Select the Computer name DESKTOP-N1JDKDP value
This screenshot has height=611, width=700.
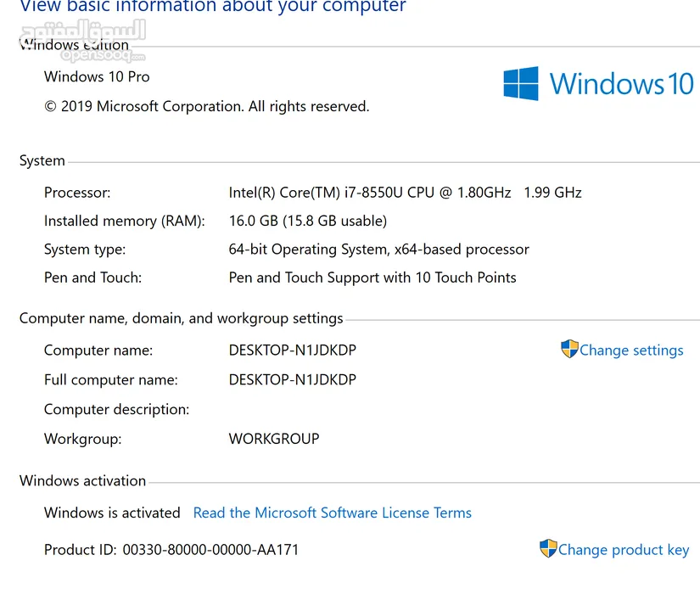(292, 350)
